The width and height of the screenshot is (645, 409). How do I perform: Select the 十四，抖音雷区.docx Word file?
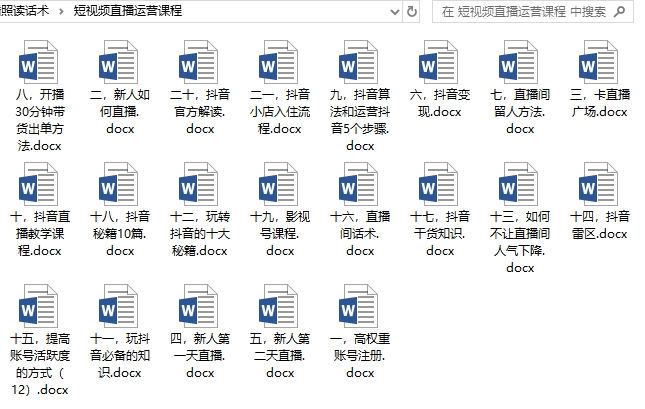[x=600, y=187]
